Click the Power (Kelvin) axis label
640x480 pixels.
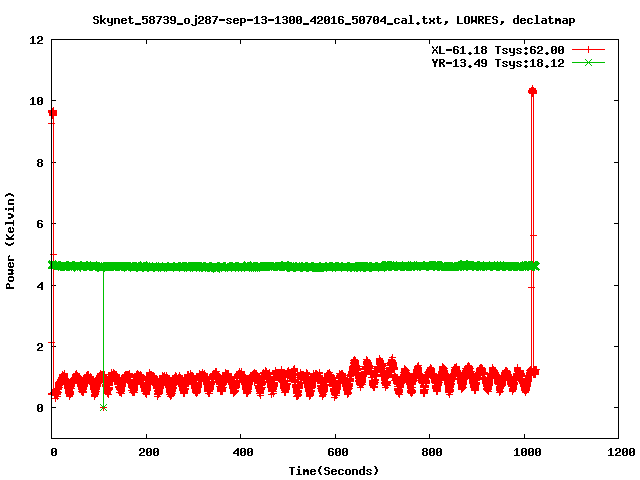click(x=10, y=241)
